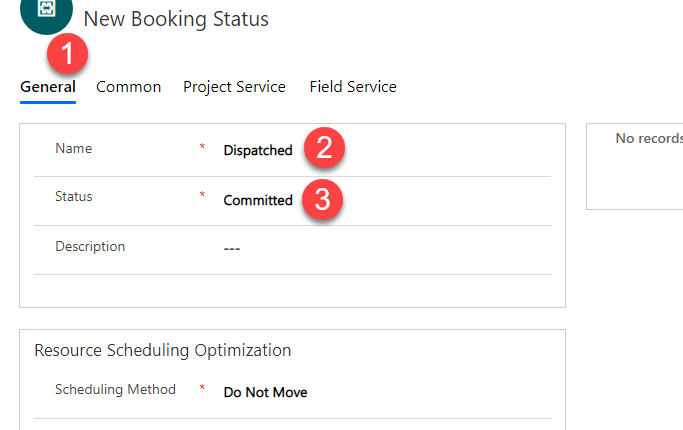Viewport: 683px width, 430px height.
Task: Open Scheduling Method dropdown Do Not Move
Action: pyautogui.click(x=265, y=392)
